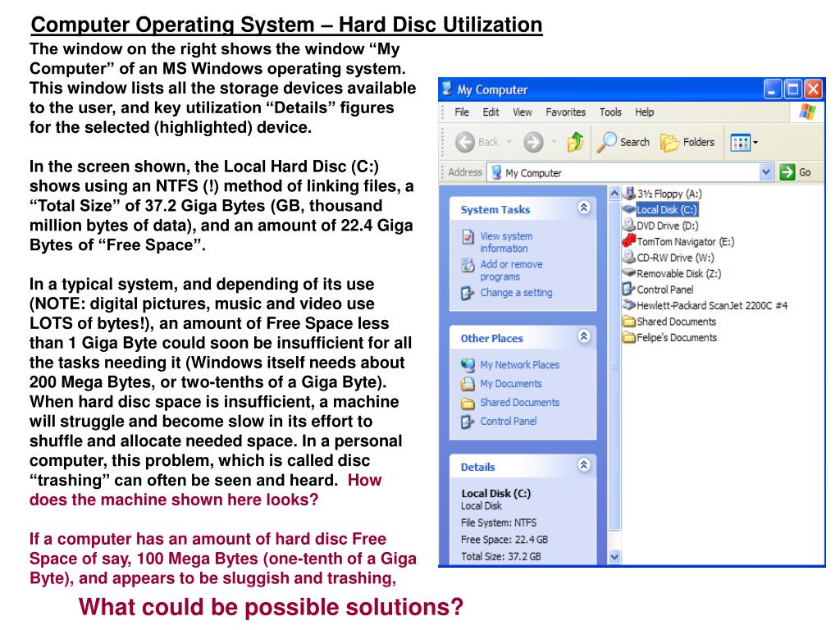Click Change a setting link
The image size is (840, 630).
pos(516,293)
